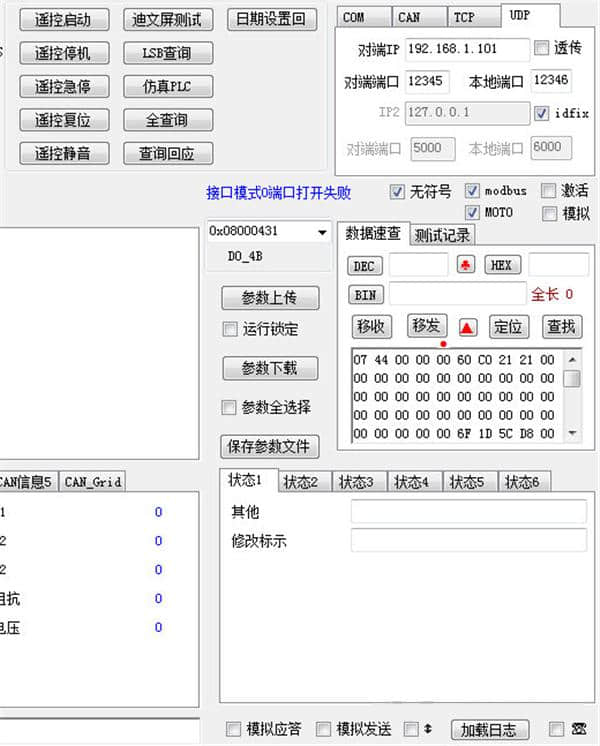Select the 状态3 tab
This screenshot has width=600, height=746.
click(356, 482)
